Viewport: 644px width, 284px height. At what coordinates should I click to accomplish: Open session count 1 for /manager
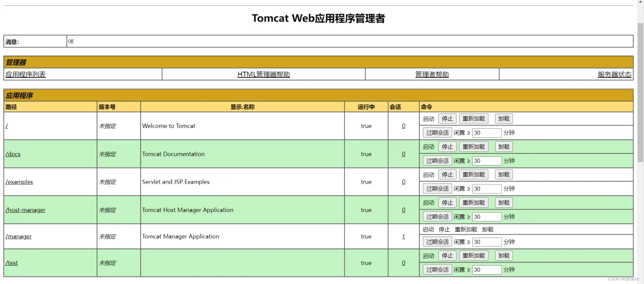point(404,236)
